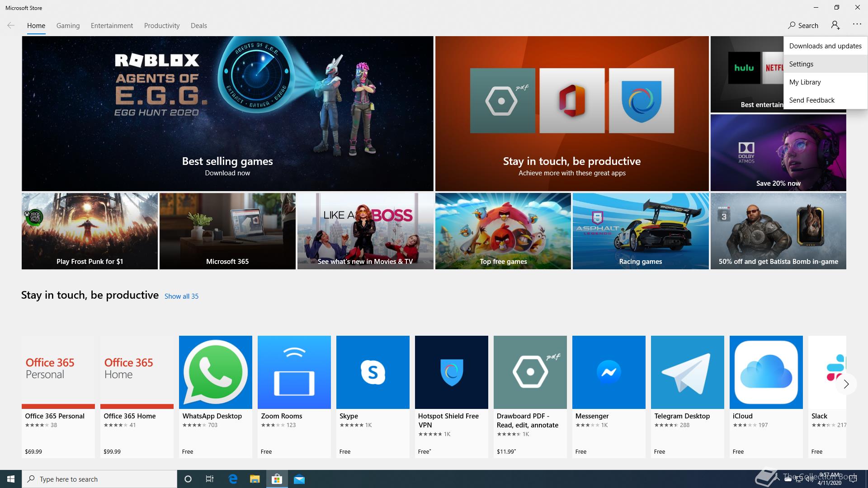
Task: Switch to the Gaming tab
Action: 68,25
